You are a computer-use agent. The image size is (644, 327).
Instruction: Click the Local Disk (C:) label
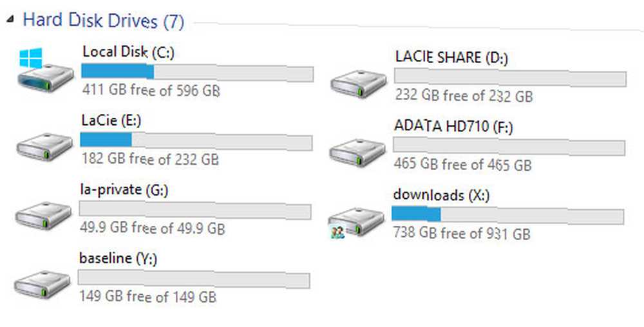click(128, 52)
